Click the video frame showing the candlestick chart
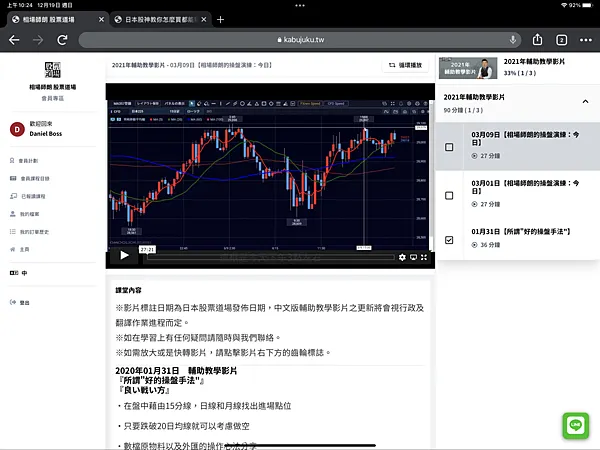The height and width of the screenshot is (450, 600). click(x=269, y=174)
